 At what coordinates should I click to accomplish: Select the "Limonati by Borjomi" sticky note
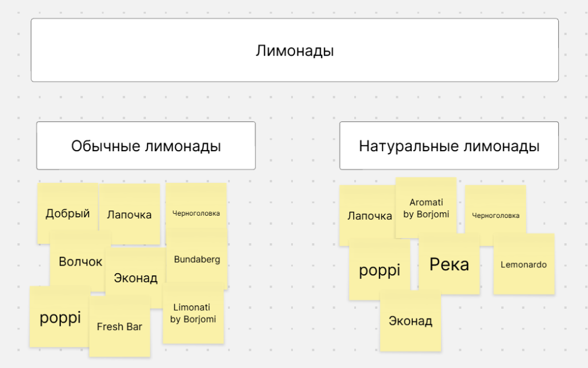click(193, 314)
